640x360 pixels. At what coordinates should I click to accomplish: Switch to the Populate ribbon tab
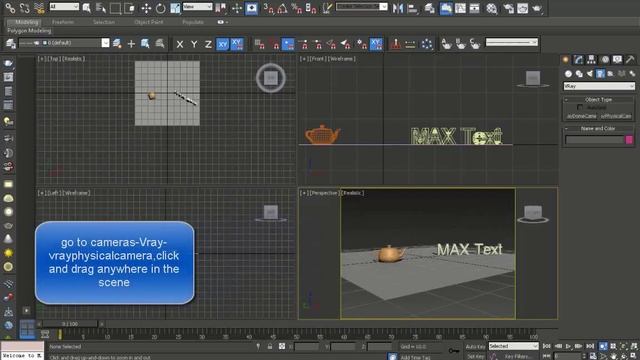tap(193, 22)
